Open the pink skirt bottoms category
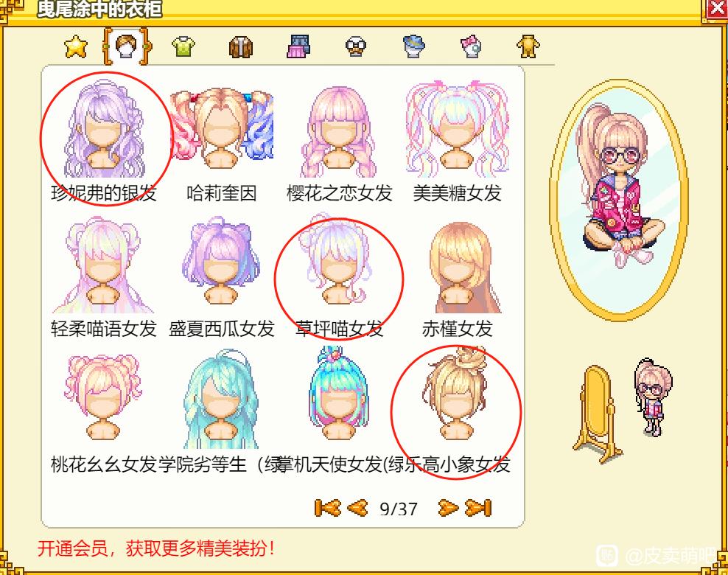The image size is (728, 575). click(298, 47)
